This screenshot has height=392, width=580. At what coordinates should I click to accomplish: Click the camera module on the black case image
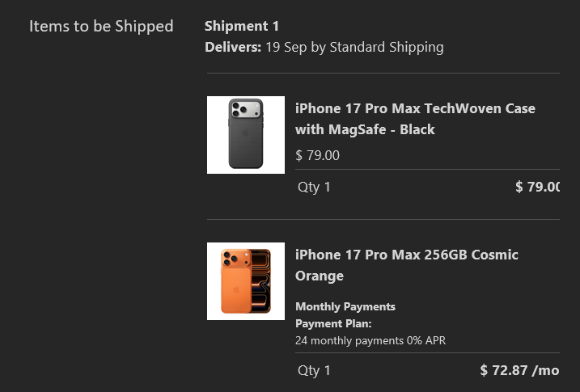(246, 109)
